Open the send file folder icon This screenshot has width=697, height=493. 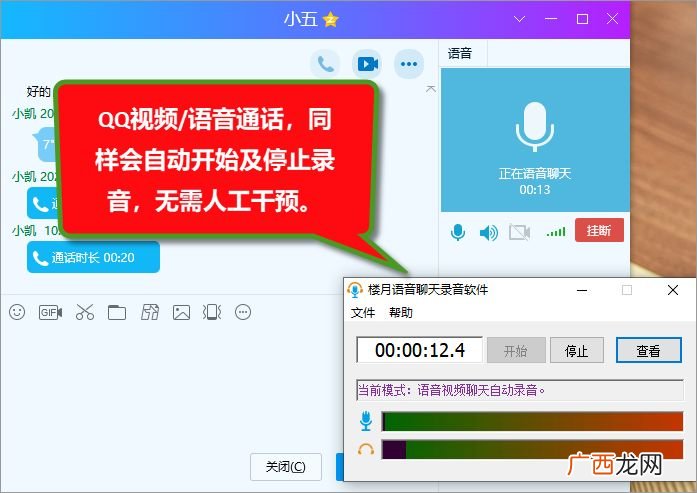coord(117,313)
